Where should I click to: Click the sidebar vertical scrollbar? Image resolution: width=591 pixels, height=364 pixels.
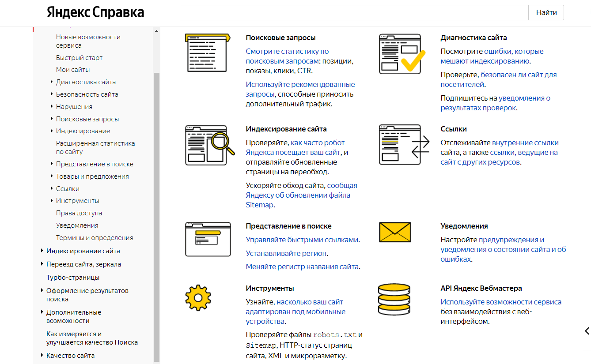[x=156, y=216]
